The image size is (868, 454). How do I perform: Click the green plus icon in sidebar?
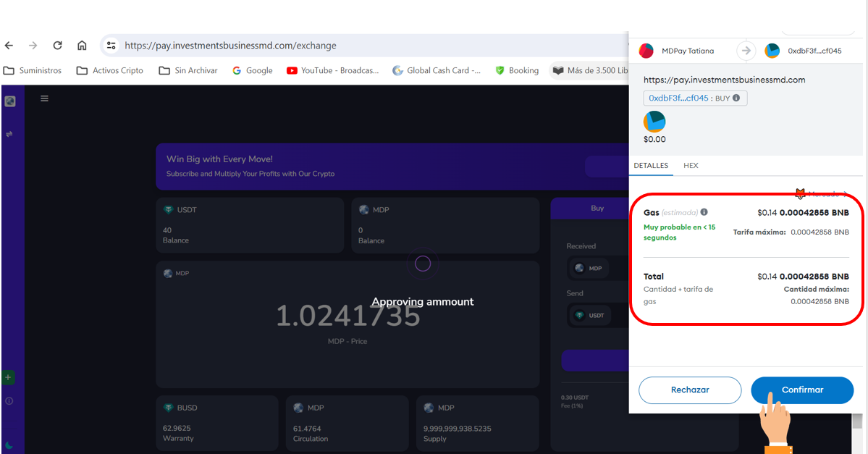pos(8,377)
